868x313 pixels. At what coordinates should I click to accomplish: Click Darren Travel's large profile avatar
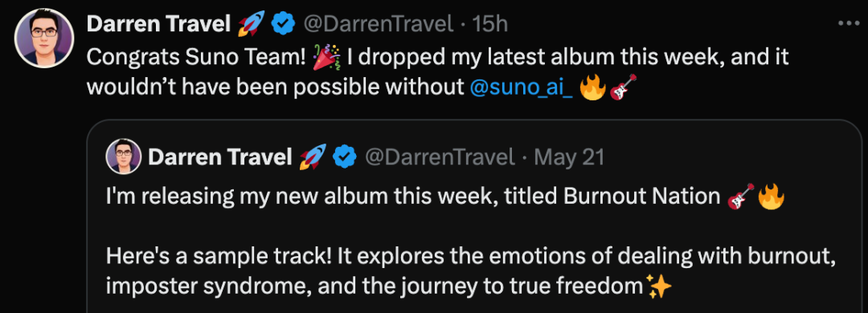pyautogui.click(x=44, y=39)
